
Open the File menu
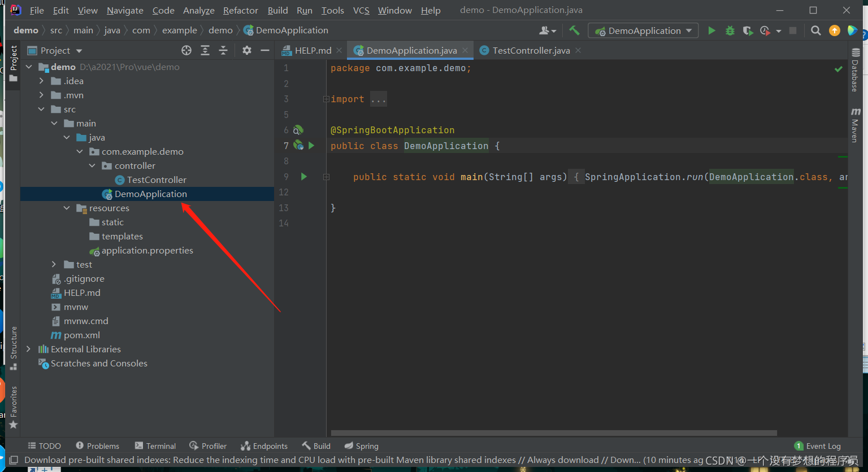coord(37,10)
